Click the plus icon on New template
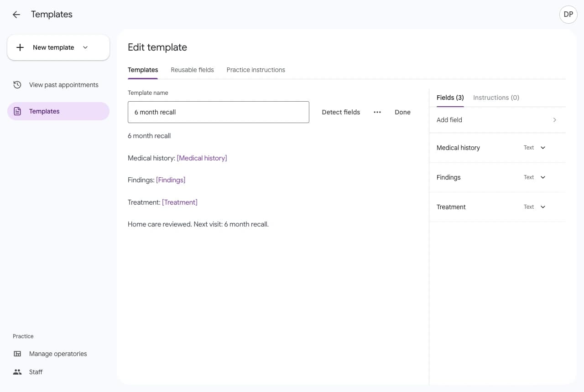 point(20,47)
